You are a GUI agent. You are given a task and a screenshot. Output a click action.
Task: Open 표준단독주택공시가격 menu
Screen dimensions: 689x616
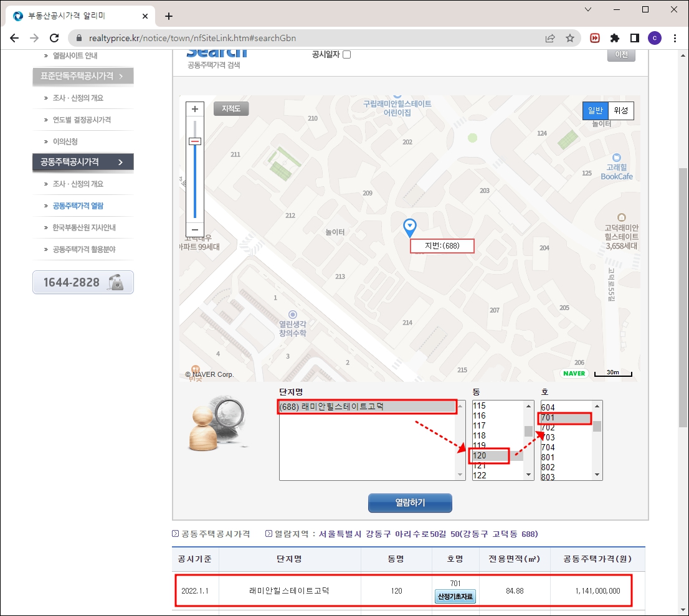click(x=83, y=76)
